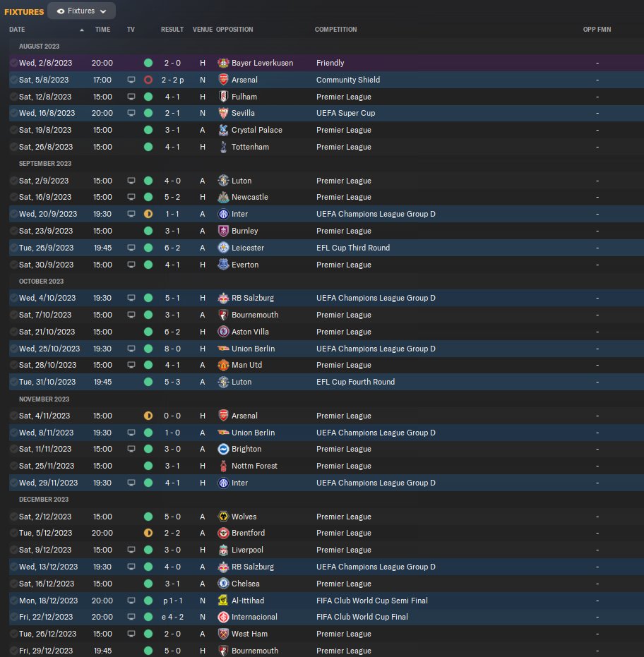Click Arsenal badge in Community Shield row
This screenshot has height=657, width=644.
click(x=223, y=80)
